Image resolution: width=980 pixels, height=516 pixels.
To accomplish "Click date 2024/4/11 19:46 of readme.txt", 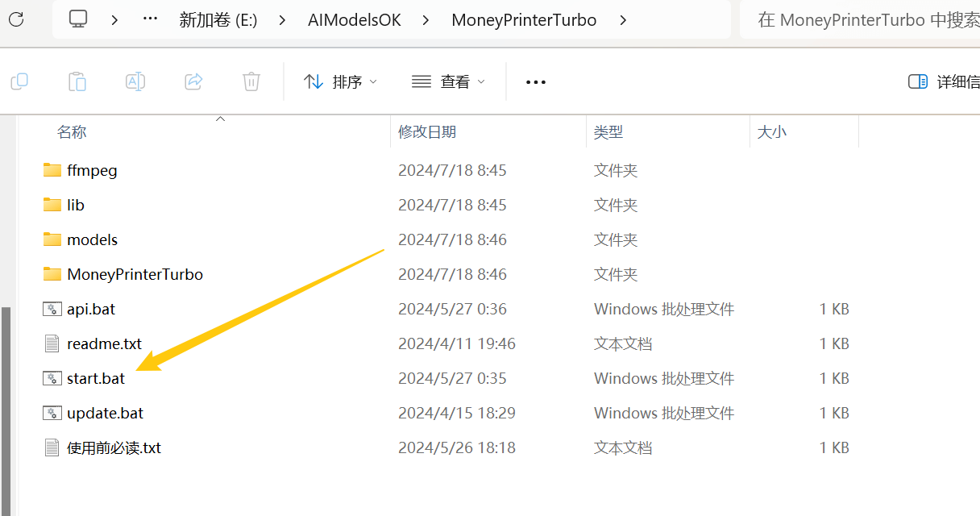I will (x=457, y=344).
